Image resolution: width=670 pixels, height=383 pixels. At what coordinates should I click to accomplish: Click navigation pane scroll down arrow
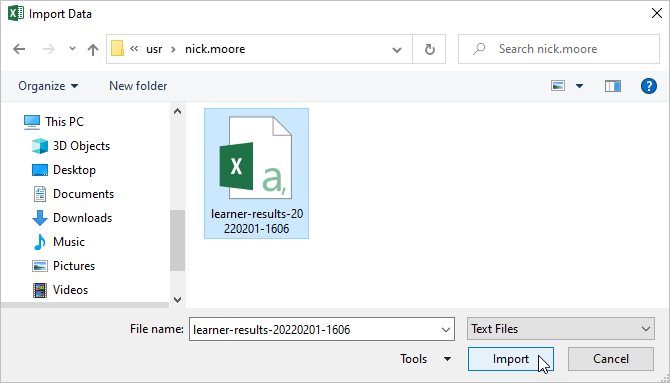click(177, 300)
